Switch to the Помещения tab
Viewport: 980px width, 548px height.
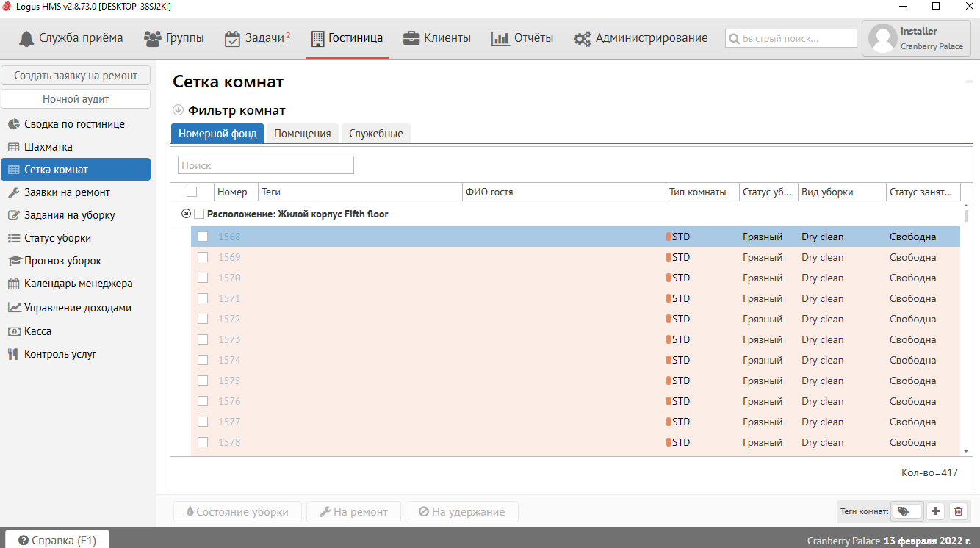tap(302, 134)
